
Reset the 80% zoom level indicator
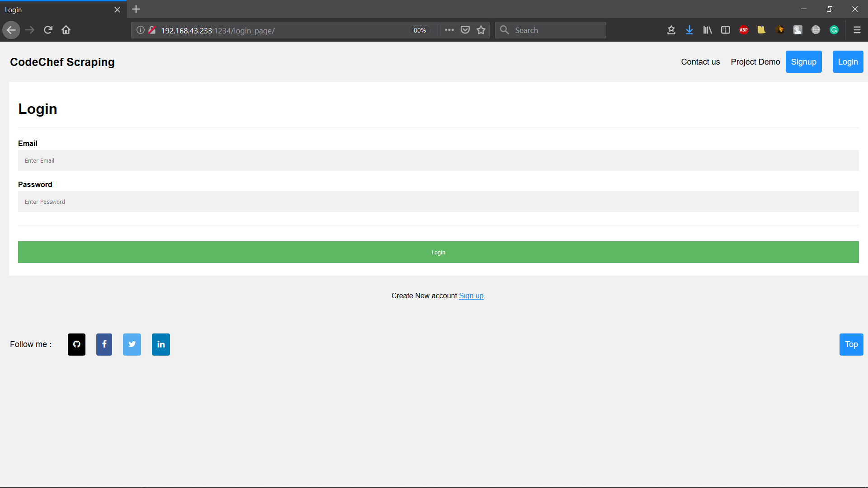tap(420, 30)
